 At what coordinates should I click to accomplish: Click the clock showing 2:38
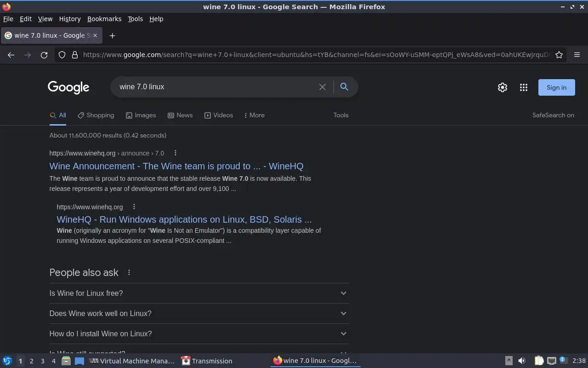pyautogui.click(x=579, y=361)
